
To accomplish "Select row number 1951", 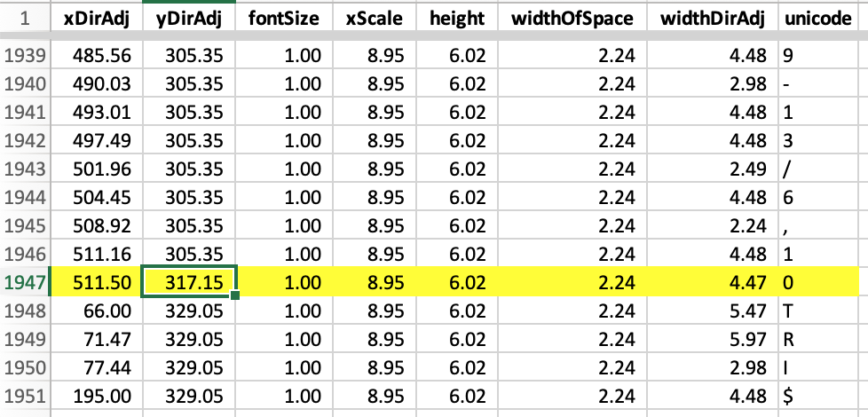I will point(23,398).
